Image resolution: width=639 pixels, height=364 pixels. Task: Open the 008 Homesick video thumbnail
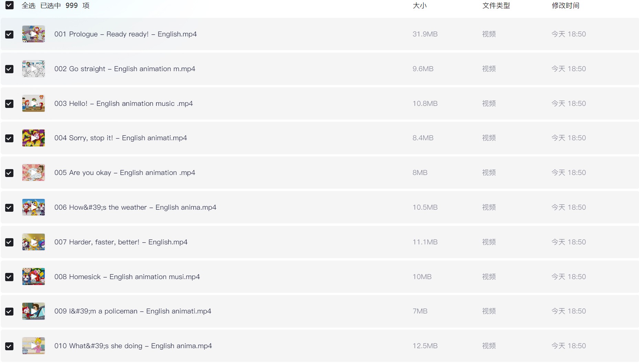tap(33, 277)
